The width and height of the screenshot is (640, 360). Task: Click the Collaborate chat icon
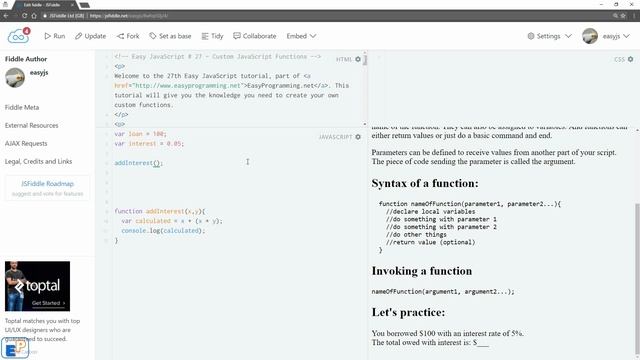(x=237, y=36)
